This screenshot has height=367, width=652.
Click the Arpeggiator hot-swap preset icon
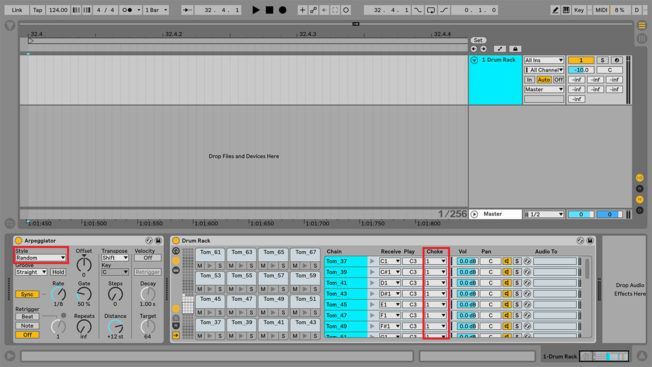coord(149,241)
